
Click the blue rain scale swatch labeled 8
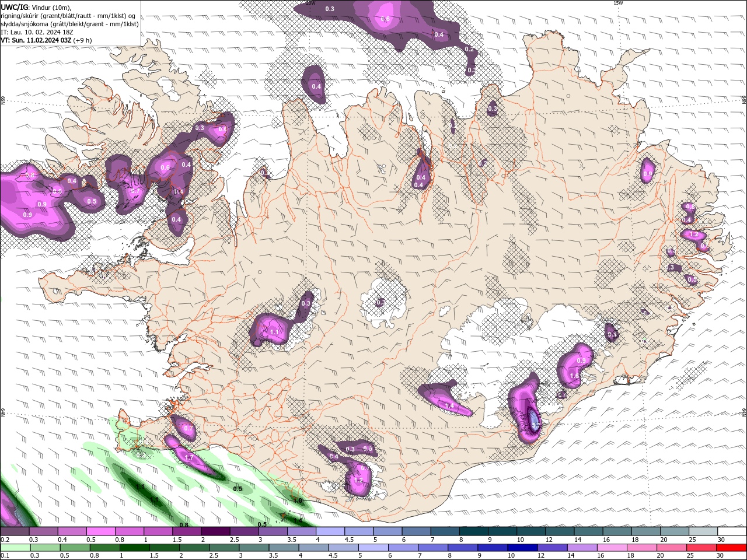pos(462,548)
